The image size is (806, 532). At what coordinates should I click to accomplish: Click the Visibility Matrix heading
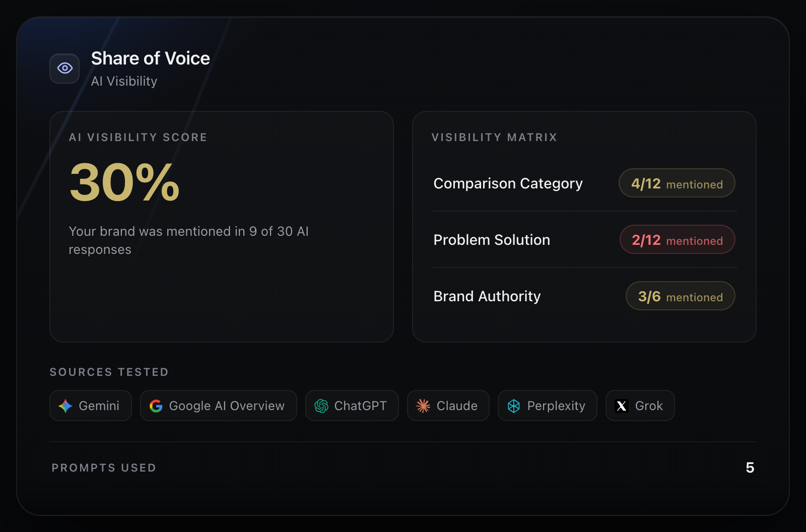(x=494, y=138)
